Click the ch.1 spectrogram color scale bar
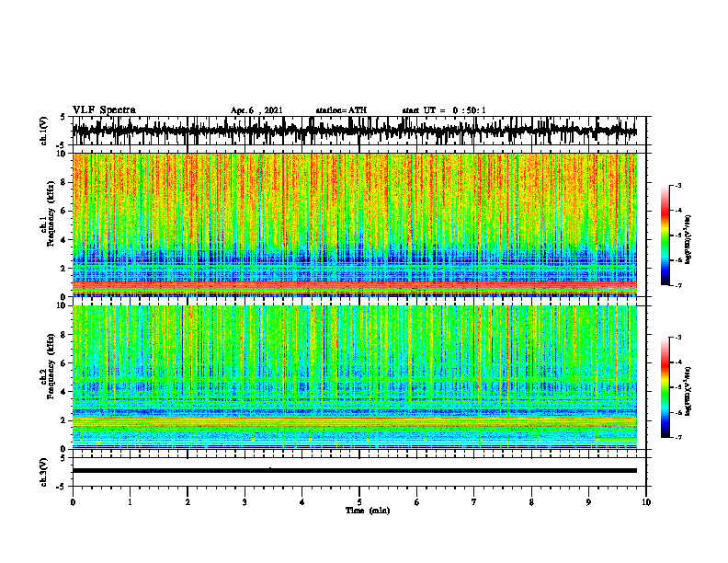Viewport: 728px width, 563px height. click(665, 236)
